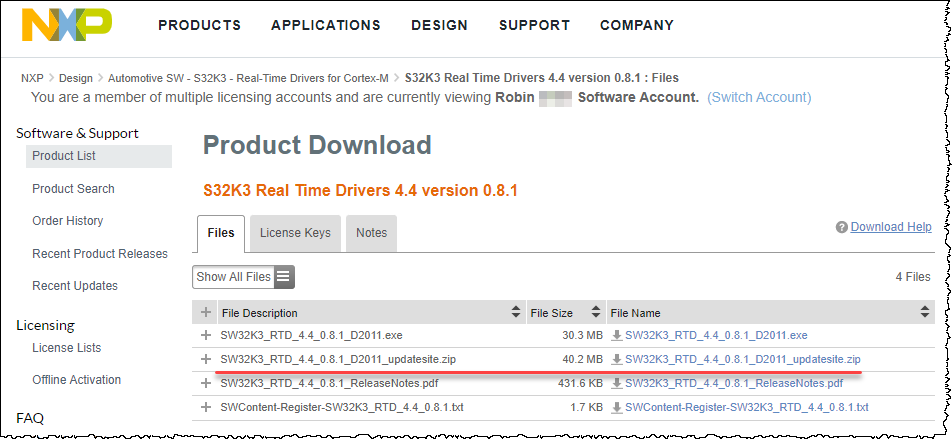This screenshot has width=952, height=440.
Task: Open License Lists in sidebar
Action: (x=67, y=348)
